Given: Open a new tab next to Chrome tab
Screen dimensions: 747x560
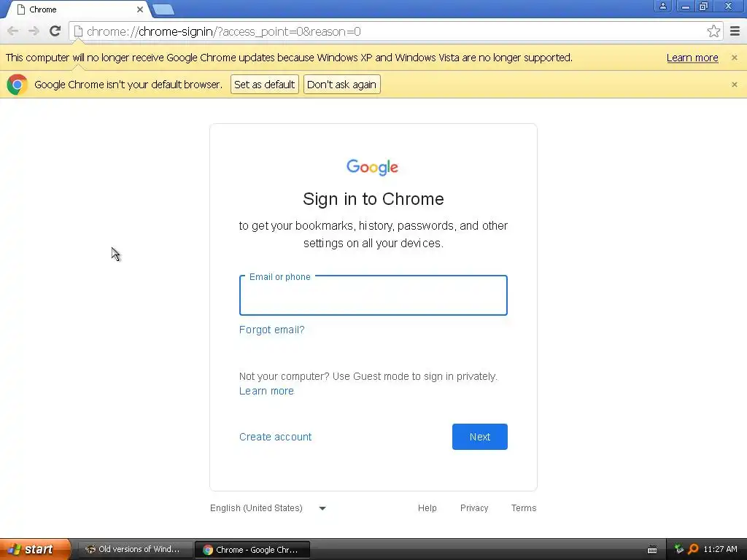Looking at the screenshot, I should coord(163,9).
